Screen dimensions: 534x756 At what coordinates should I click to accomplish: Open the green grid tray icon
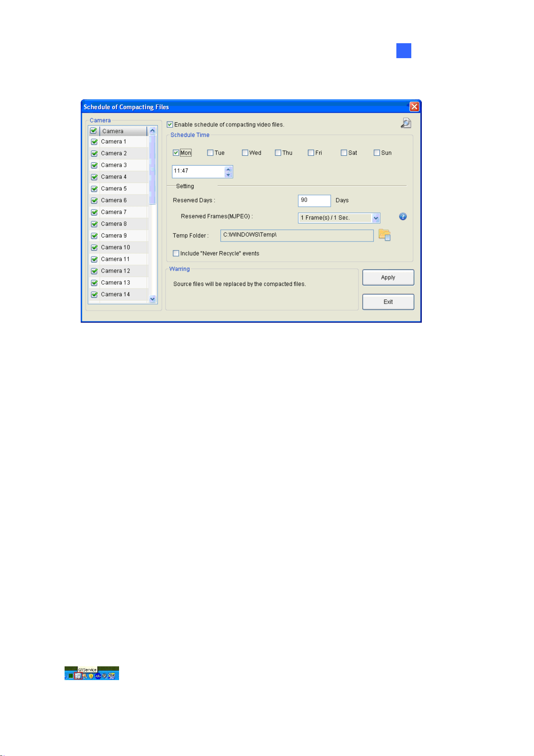(x=71, y=676)
